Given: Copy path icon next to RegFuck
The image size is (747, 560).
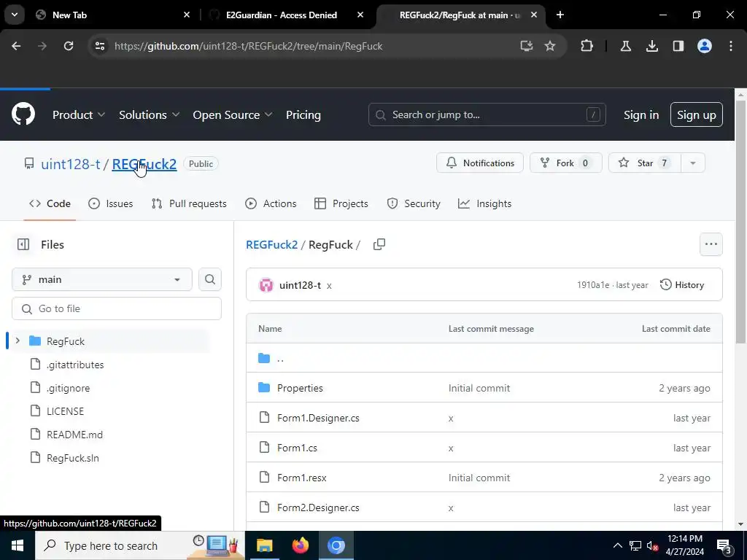Looking at the screenshot, I should click(379, 245).
